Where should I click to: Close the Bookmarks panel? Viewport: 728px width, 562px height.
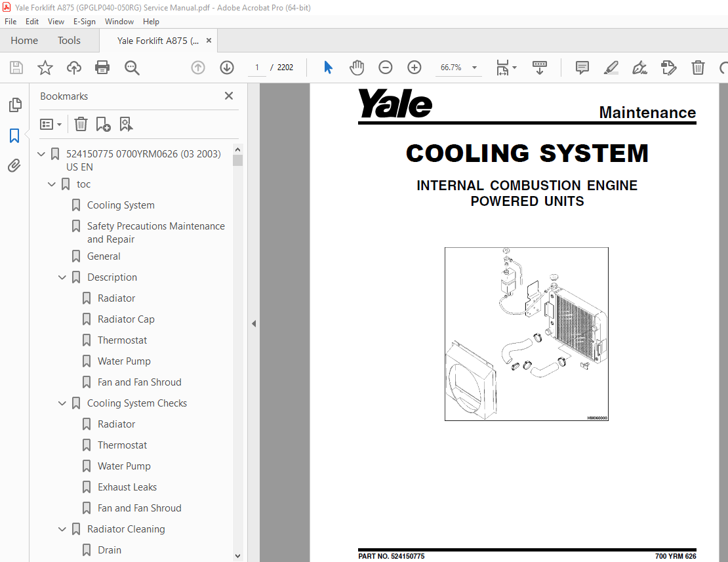(229, 96)
